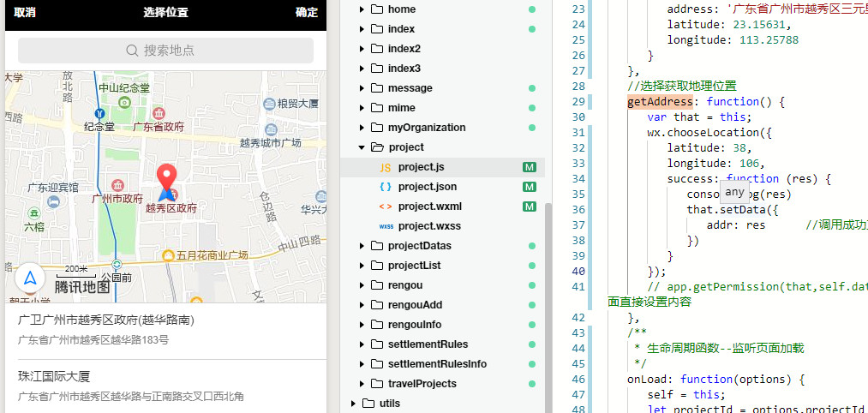This screenshot has height=413, width=868.
Task: Click the angle-bracket icon of project.wxml
Action: pyautogui.click(x=386, y=207)
